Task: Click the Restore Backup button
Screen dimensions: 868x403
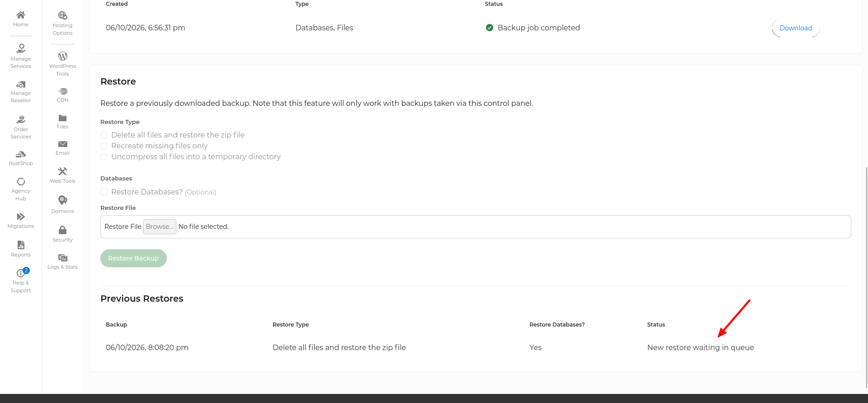Action: pos(133,258)
